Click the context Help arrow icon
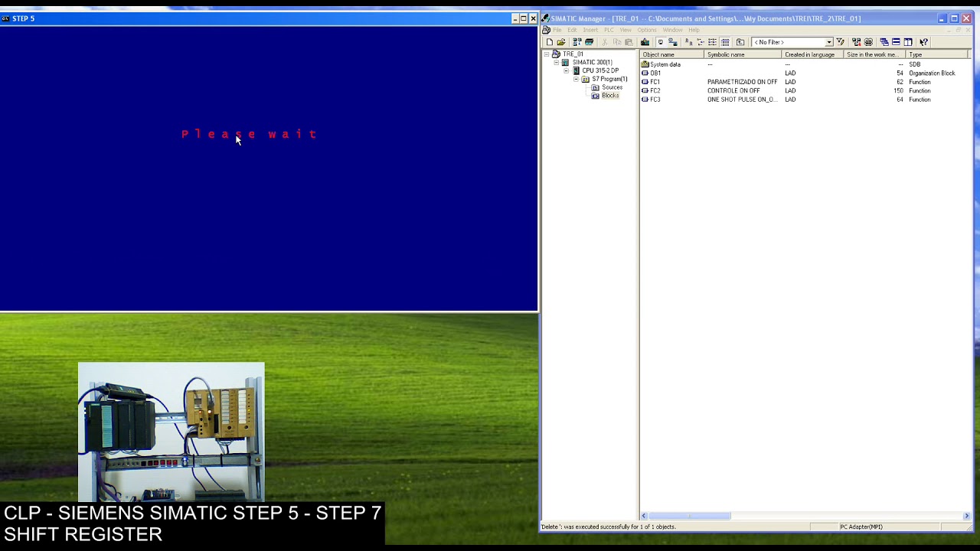This screenshot has width=980, height=551. click(924, 42)
